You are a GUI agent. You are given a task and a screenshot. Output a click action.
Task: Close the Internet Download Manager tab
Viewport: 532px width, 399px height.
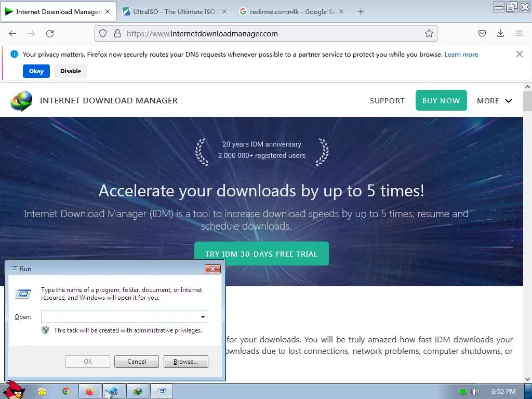pyautogui.click(x=108, y=11)
